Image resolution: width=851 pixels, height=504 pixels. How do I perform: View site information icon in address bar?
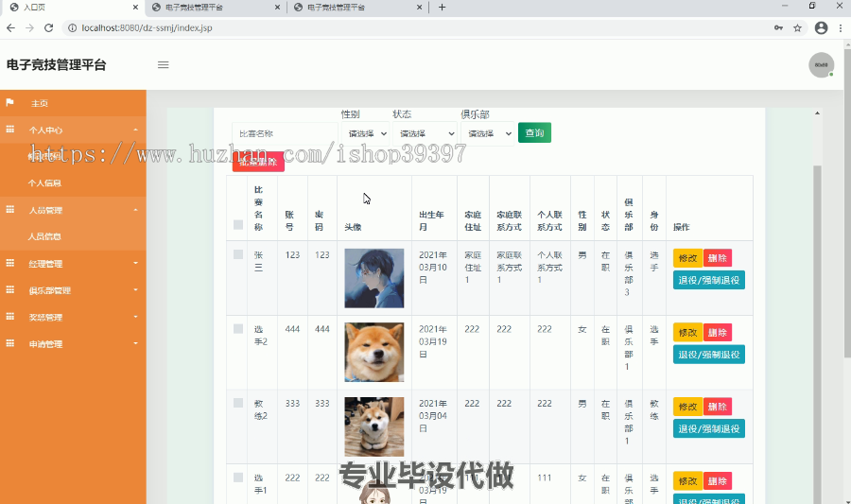72,27
